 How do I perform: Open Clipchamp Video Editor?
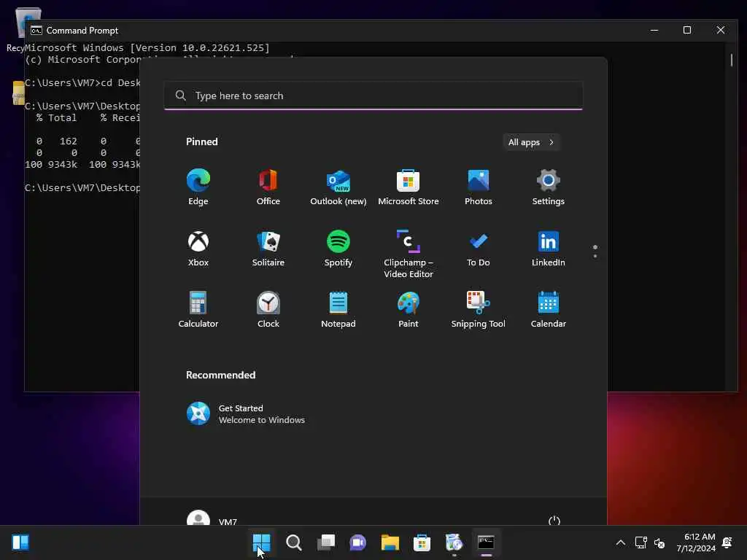pos(409,254)
